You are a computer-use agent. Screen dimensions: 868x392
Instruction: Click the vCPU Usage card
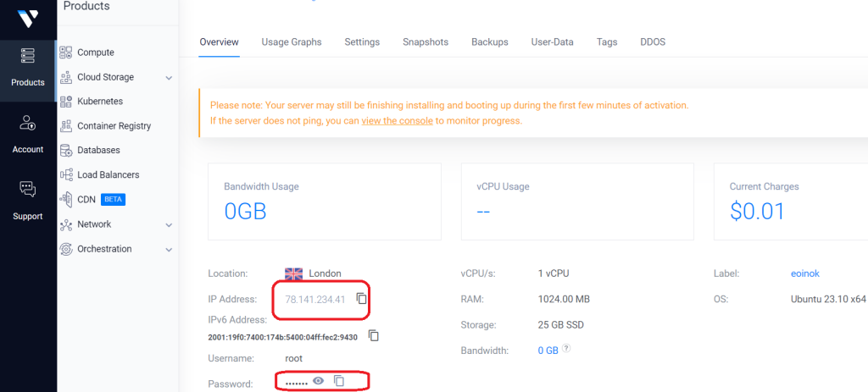pos(577,202)
